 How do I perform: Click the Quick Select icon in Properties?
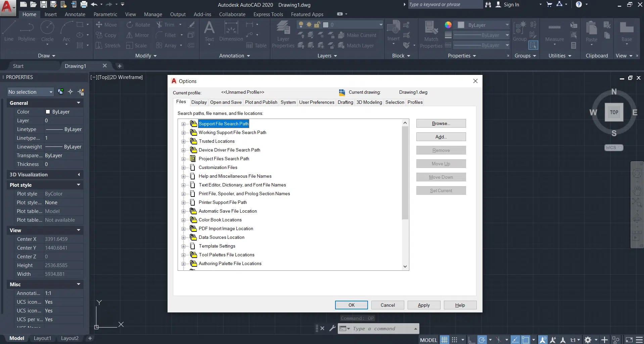coord(81,92)
